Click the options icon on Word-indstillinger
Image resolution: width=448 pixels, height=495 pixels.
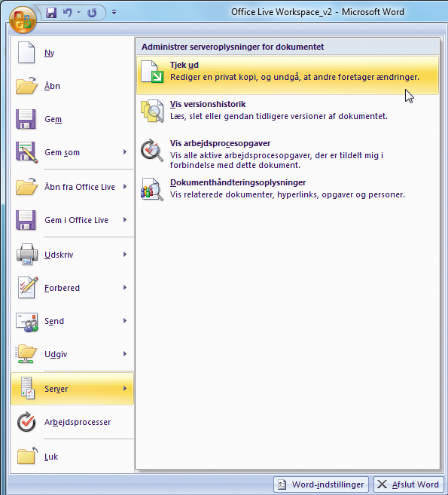[282, 484]
